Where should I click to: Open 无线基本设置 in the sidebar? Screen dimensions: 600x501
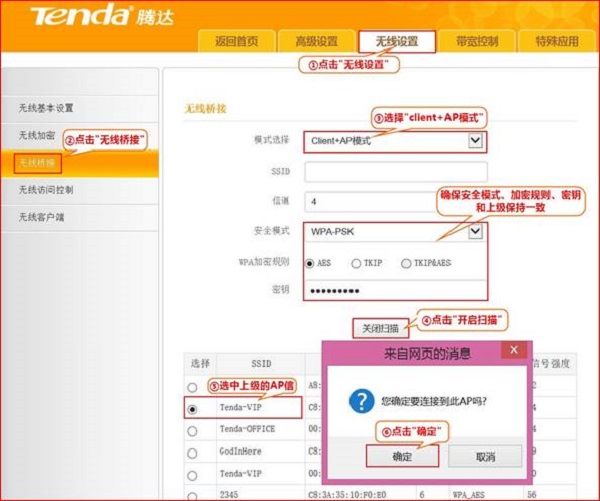[x=46, y=107]
